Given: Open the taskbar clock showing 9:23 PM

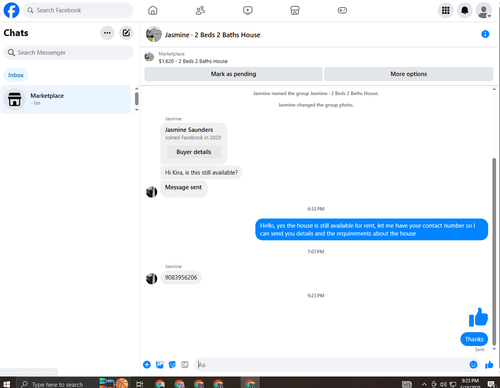Looking at the screenshot, I should coord(470,383).
